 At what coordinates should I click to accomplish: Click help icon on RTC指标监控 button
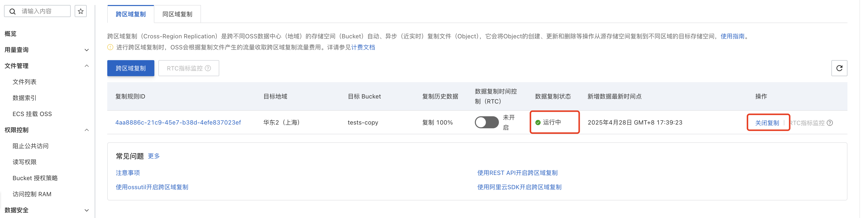pyautogui.click(x=208, y=68)
